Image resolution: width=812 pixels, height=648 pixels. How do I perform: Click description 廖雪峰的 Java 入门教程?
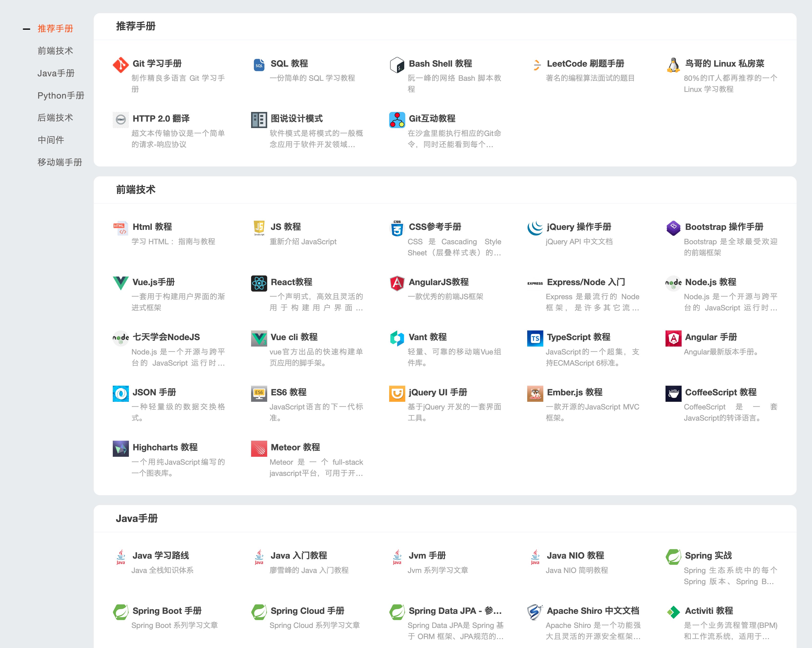(x=309, y=570)
